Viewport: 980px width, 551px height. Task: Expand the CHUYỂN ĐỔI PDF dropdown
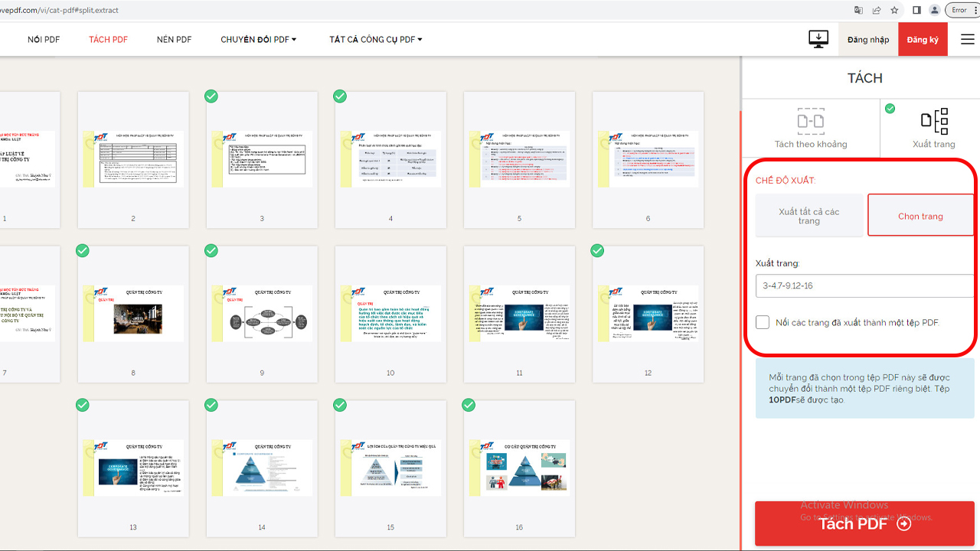click(258, 39)
